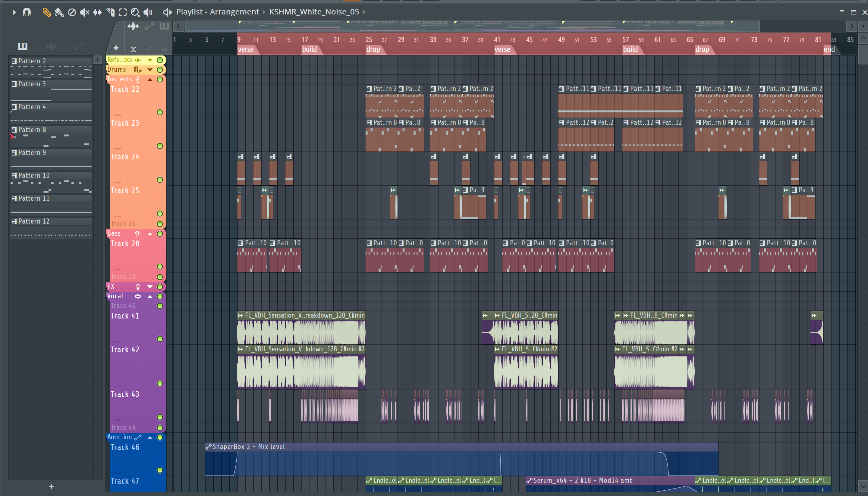Toggle mute on Track 46
Image resolution: width=868 pixels, height=496 pixels.
(x=160, y=470)
